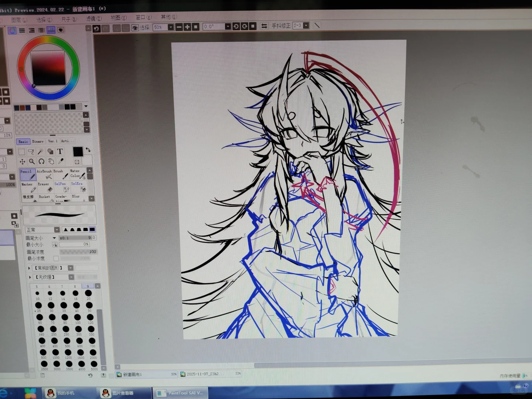The height and width of the screenshot is (399, 532).
Task: Toggle the HSV slider panel
Action: click(32, 30)
